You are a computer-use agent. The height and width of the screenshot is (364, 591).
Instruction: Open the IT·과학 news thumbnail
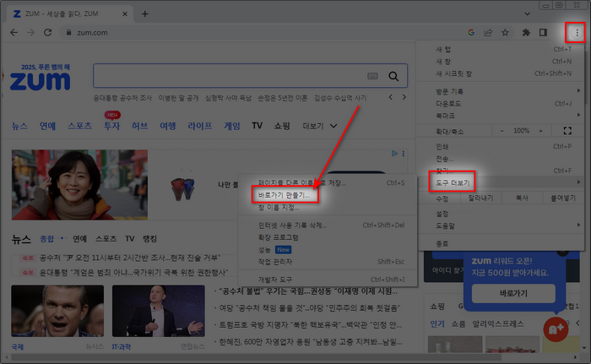tap(159, 311)
